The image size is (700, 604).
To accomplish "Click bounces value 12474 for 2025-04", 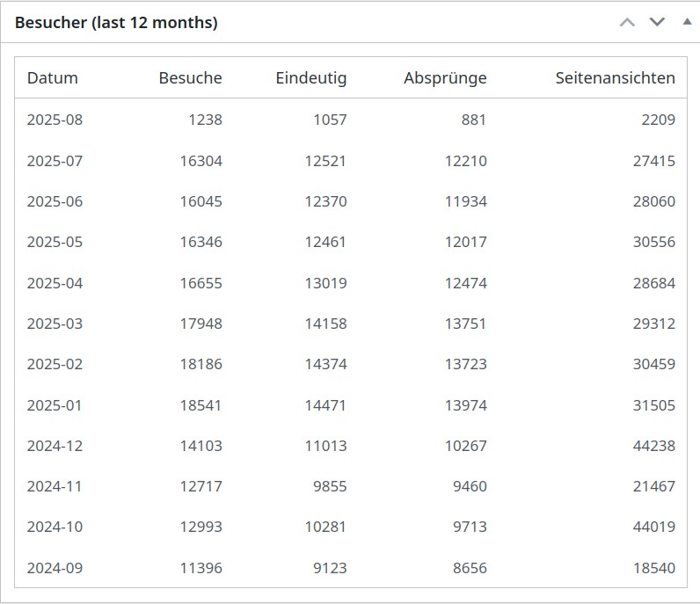I will pyautogui.click(x=465, y=283).
